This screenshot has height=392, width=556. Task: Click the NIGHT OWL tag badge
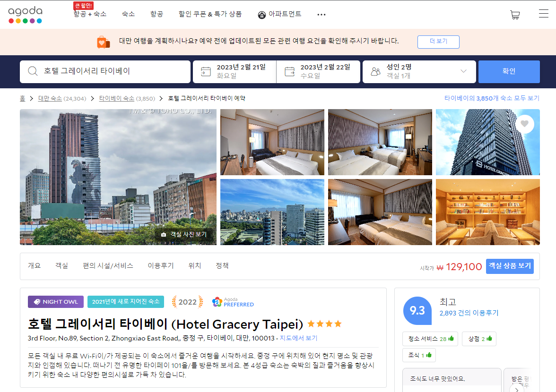(56, 302)
